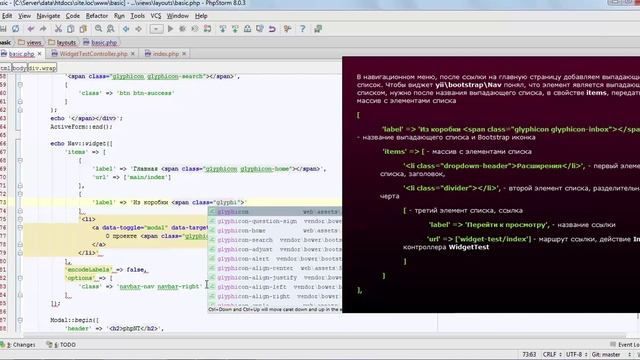Viewport: 640px width, 360px height.
Task: Open the Tools menu
Action: click(138, 16)
